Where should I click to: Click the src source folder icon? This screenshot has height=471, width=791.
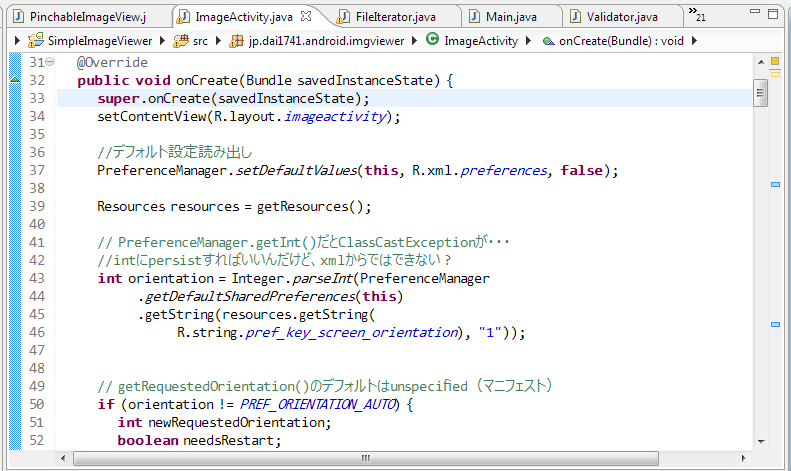click(x=181, y=40)
